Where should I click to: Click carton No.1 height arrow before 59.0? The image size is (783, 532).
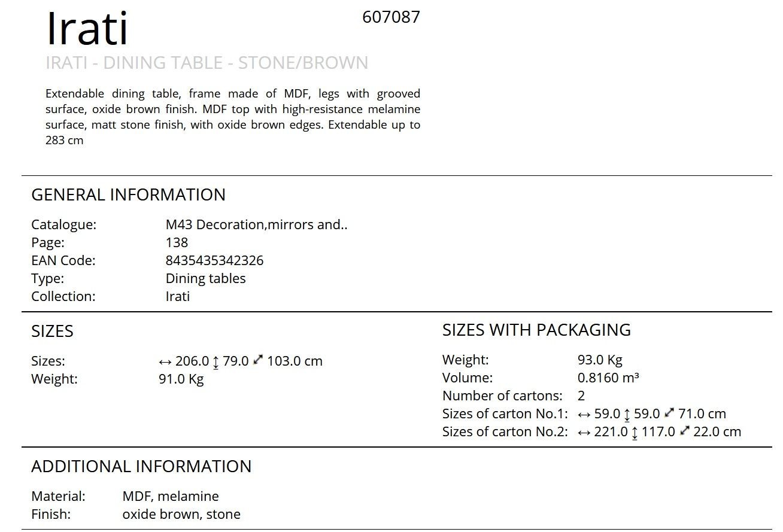click(627, 415)
